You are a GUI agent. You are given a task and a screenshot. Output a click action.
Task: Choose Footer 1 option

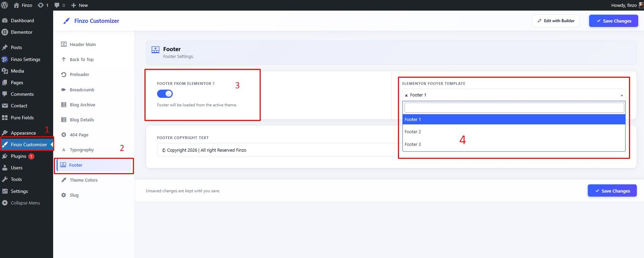click(x=514, y=120)
